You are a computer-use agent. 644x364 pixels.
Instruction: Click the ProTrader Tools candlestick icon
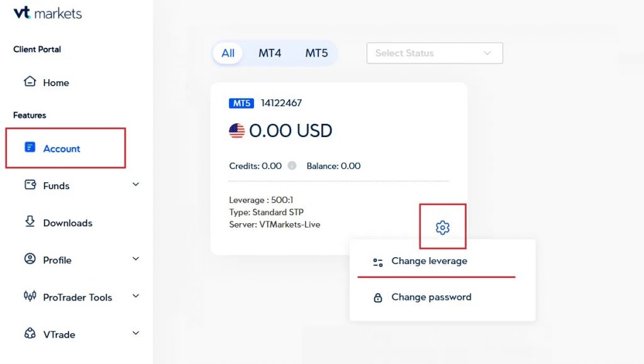pos(30,295)
